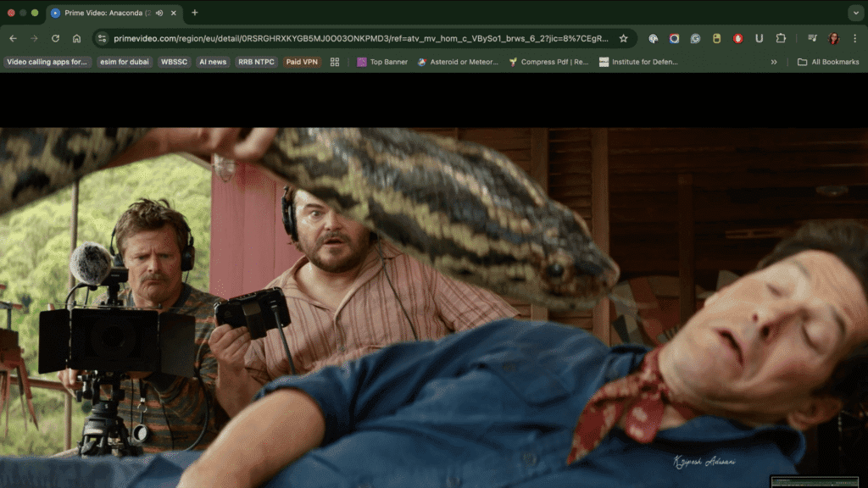Open 'Compress Pdf | Re...' bookmark
The image size is (868, 488).
(x=548, y=62)
